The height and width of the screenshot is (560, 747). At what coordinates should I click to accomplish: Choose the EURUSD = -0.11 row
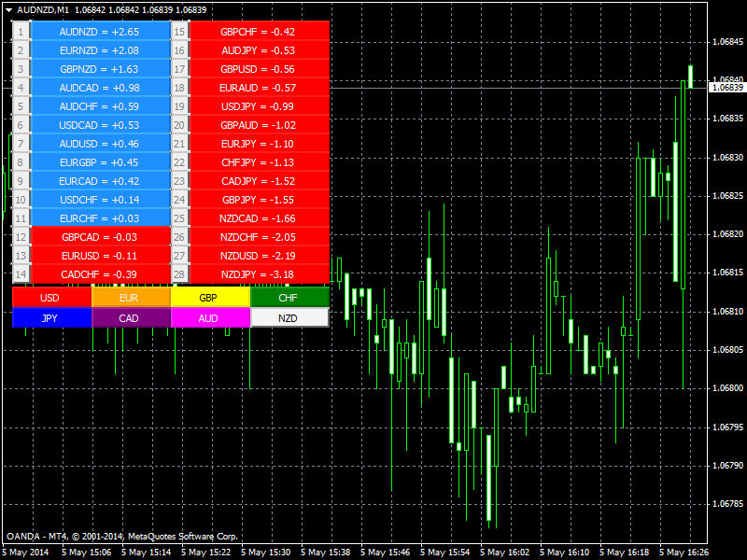coord(100,256)
